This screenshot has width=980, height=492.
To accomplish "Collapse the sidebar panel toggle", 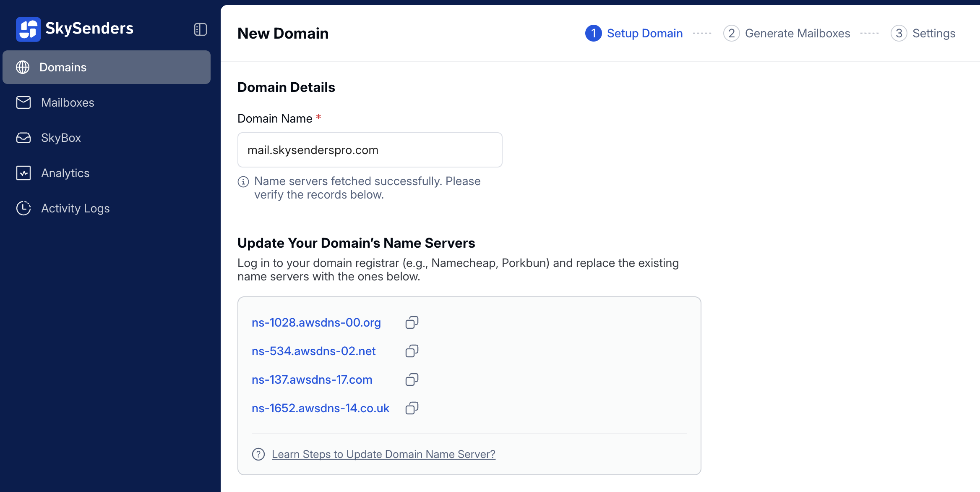I will (x=200, y=29).
